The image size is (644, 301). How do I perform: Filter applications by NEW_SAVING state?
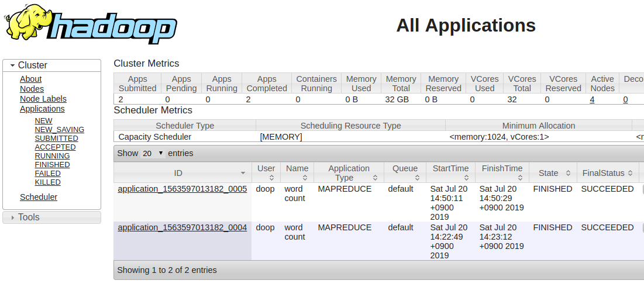(60, 129)
